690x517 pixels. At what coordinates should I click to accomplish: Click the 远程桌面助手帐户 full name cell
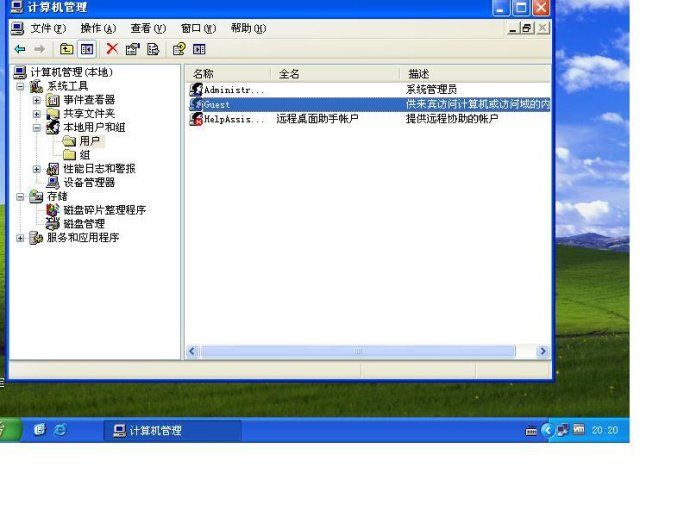point(317,119)
